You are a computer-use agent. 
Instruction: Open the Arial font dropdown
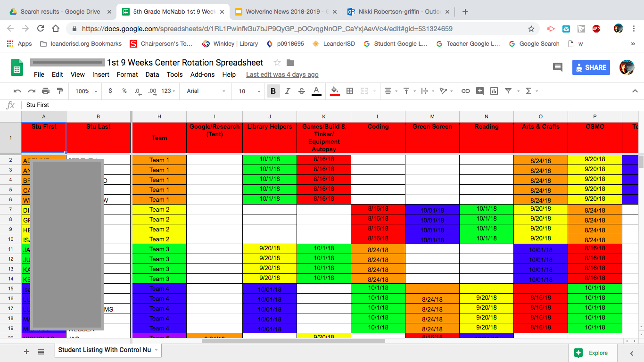click(206, 91)
